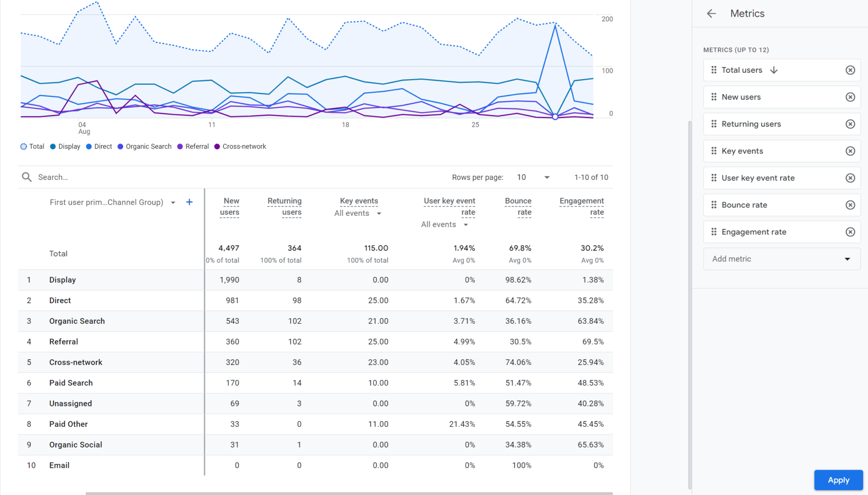The width and height of the screenshot is (868, 495).
Task: Remove the Total users metric
Action: [850, 70]
